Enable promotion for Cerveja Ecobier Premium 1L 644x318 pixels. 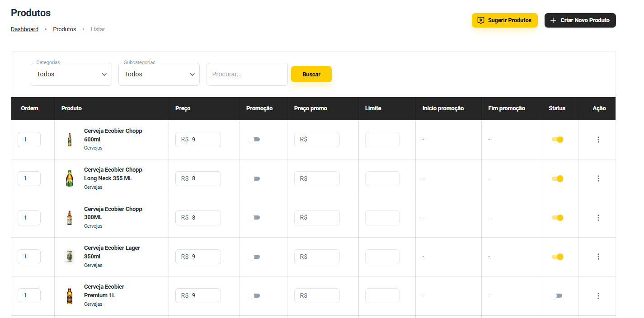(254, 296)
